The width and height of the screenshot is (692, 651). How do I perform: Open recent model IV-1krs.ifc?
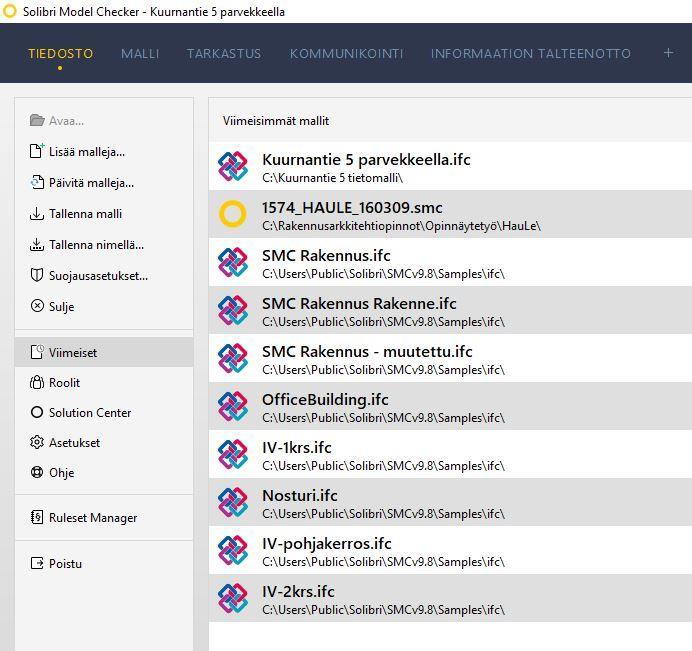click(x=450, y=455)
